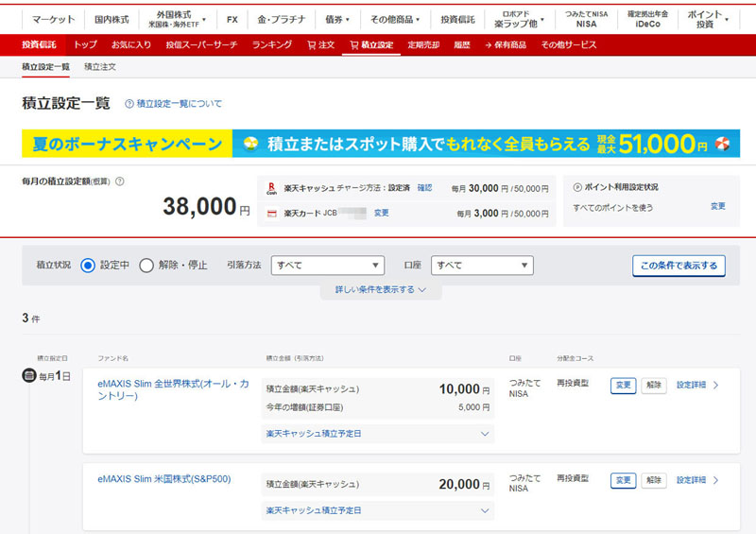This screenshot has height=534, width=756.
Task: Click the cart icon next to 注文
Action: click(311, 44)
